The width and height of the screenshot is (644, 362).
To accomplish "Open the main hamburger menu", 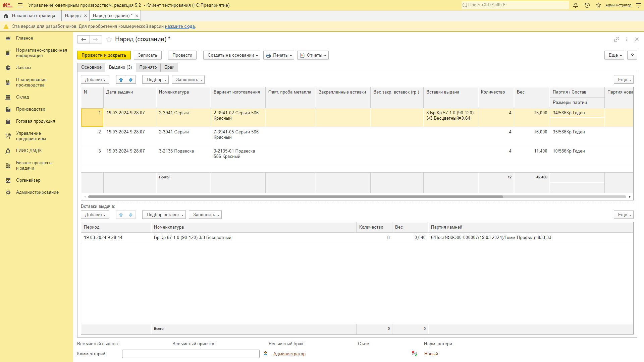I will point(20,5).
